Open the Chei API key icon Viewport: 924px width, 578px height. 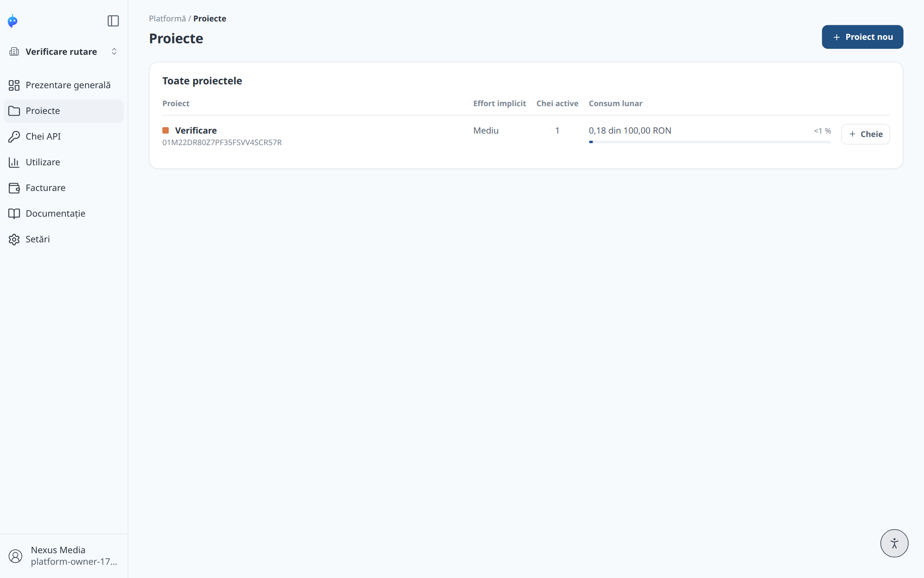pyautogui.click(x=14, y=137)
